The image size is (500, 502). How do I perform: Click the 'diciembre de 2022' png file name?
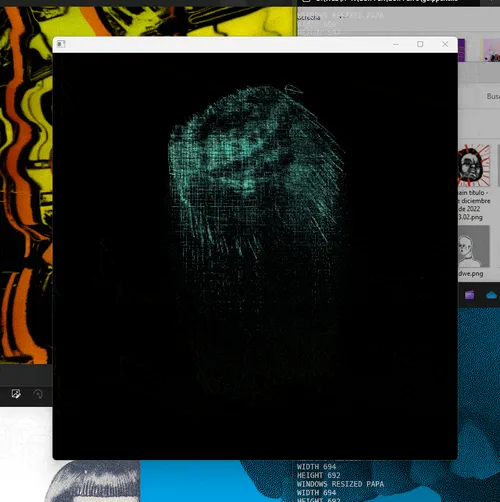pos(474,205)
